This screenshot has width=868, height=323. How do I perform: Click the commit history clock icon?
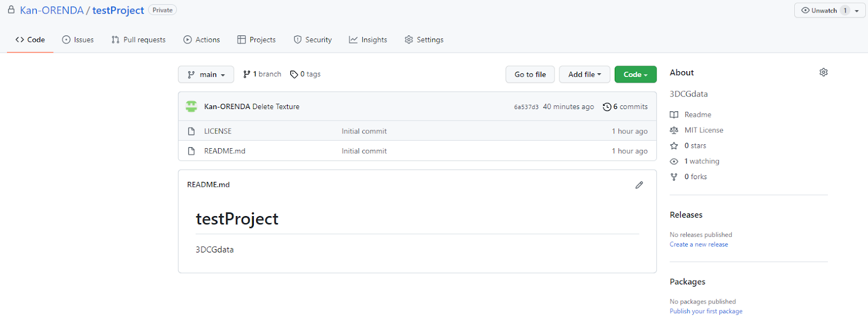pos(607,107)
